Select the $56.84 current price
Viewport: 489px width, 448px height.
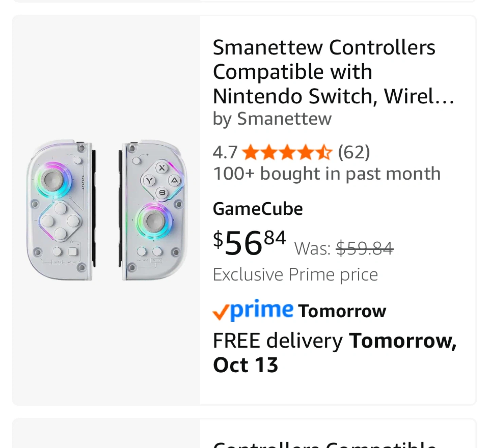pyautogui.click(x=250, y=243)
